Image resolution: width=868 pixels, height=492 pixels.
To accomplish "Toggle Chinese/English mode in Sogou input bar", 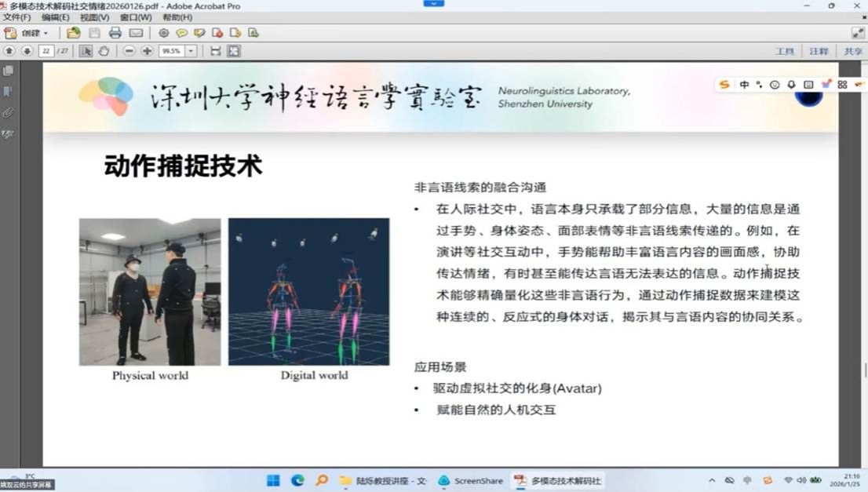I will pyautogui.click(x=744, y=85).
